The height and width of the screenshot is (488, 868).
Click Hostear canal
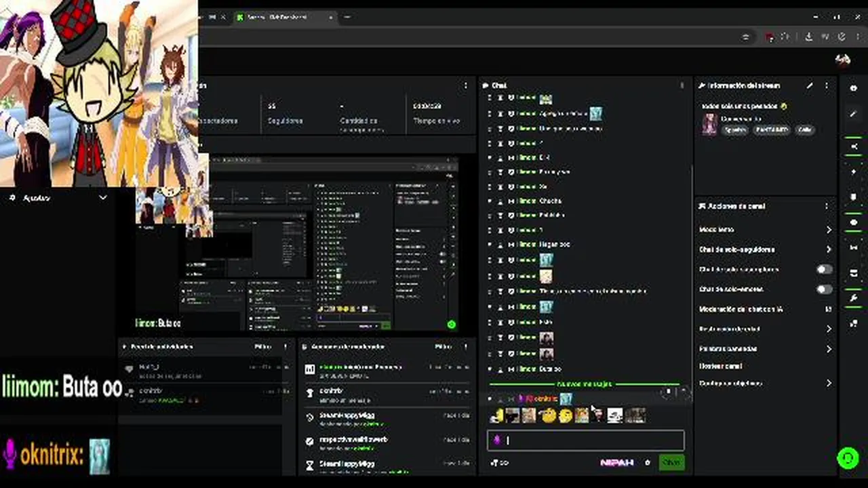[x=720, y=366]
